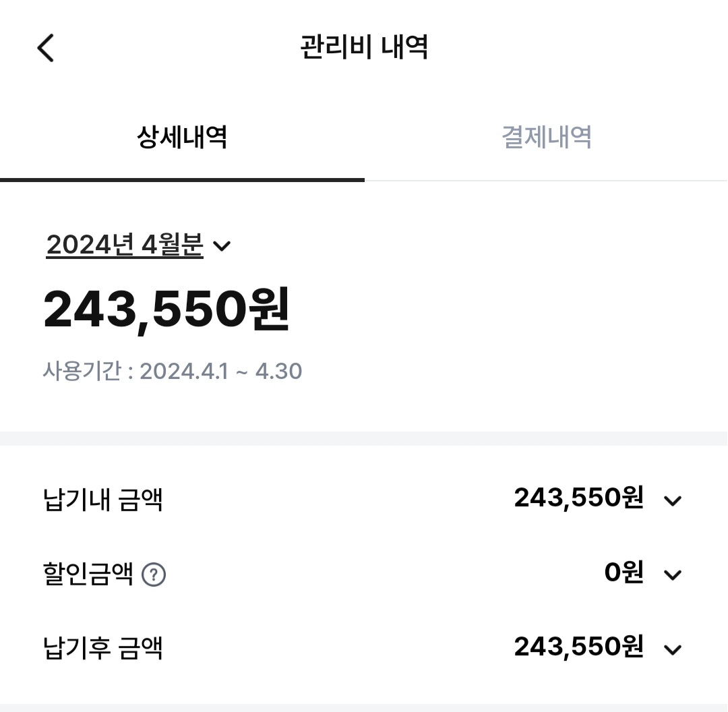
Task: Tap the 납기후 금액 label
Action: click(x=103, y=649)
